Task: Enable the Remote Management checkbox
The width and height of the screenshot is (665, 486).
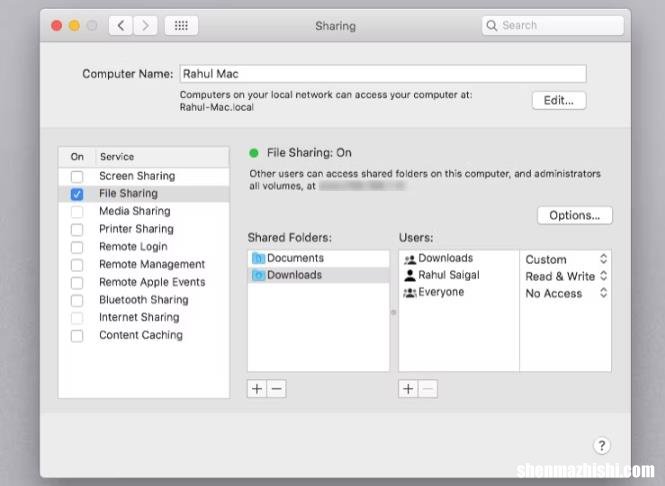Action: pyautogui.click(x=77, y=265)
